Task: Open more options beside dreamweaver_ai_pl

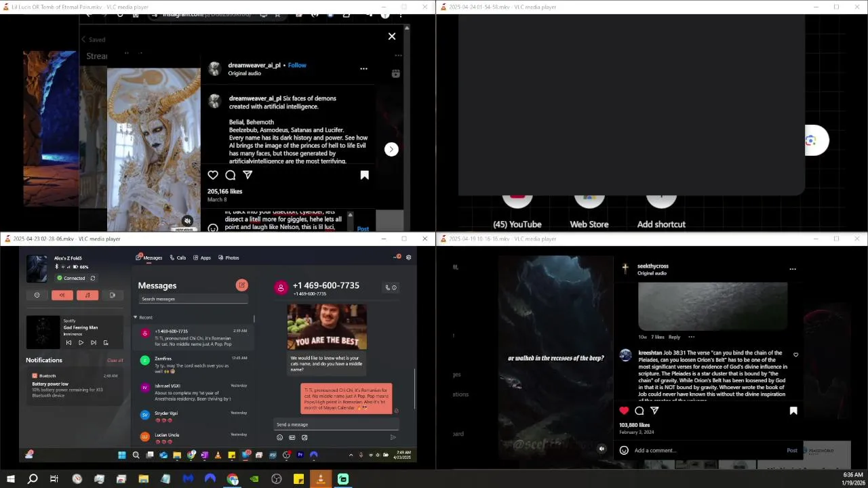Action: (363, 68)
